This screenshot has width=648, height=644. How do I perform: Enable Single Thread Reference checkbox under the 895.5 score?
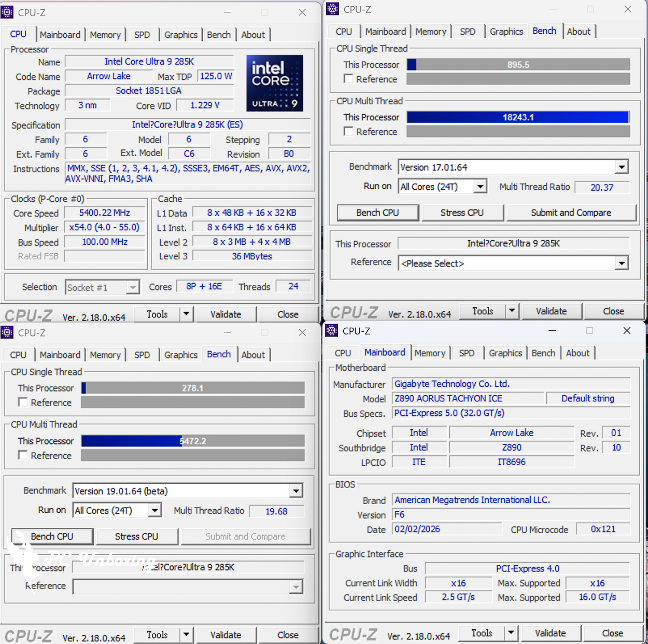349,79
